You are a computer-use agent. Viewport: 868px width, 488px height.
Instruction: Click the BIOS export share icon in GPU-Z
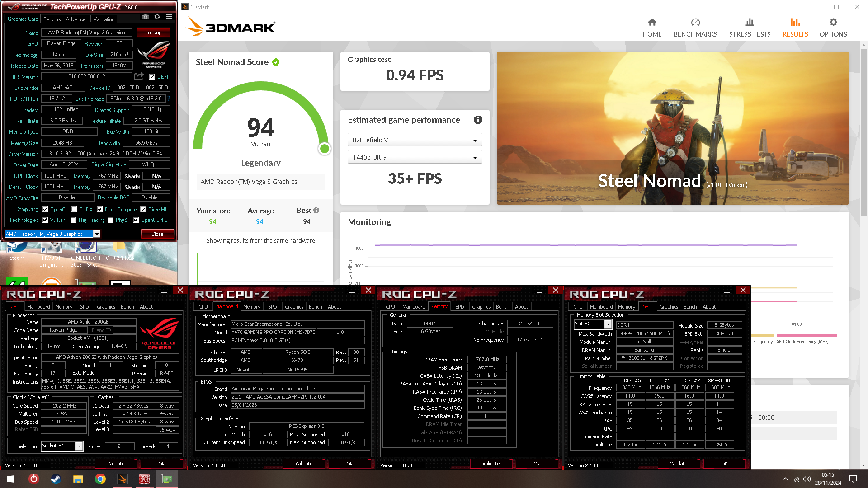[x=139, y=76]
